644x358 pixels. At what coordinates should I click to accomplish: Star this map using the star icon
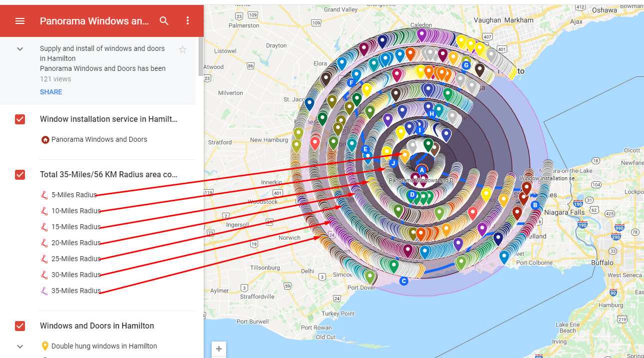[x=183, y=49]
